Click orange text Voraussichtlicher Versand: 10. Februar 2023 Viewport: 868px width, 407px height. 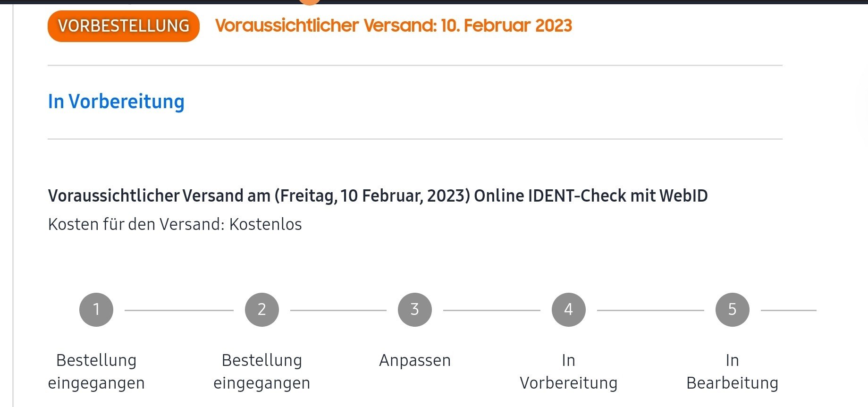[x=394, y=25]
